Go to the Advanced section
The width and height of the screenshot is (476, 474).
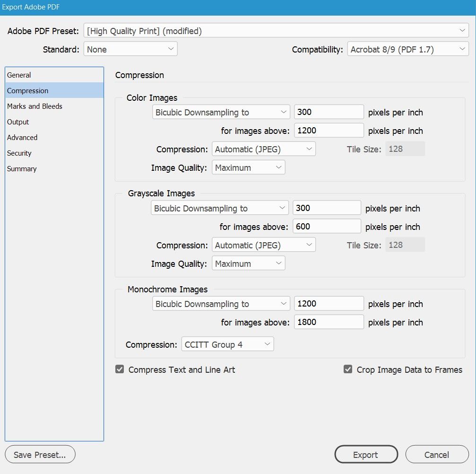click(54, 137)
